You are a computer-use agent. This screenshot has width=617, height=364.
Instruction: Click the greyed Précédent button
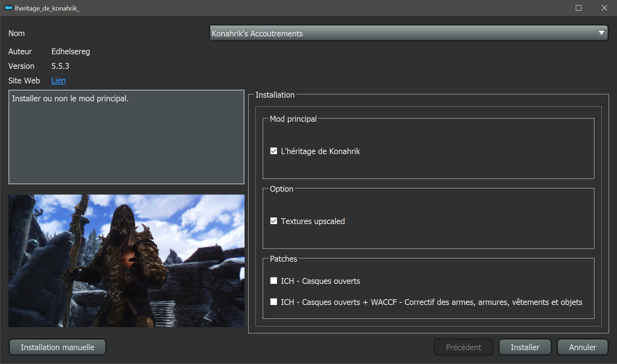(463, 347)
